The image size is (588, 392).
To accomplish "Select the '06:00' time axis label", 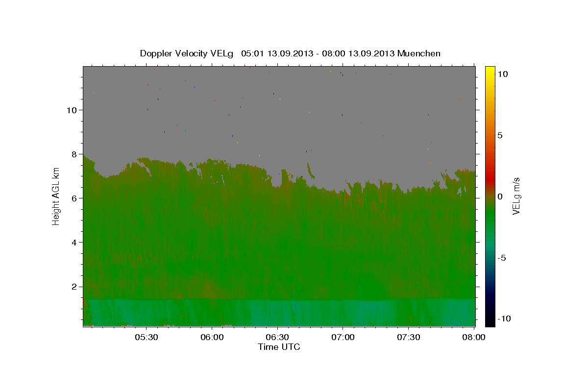I will 212,338.
